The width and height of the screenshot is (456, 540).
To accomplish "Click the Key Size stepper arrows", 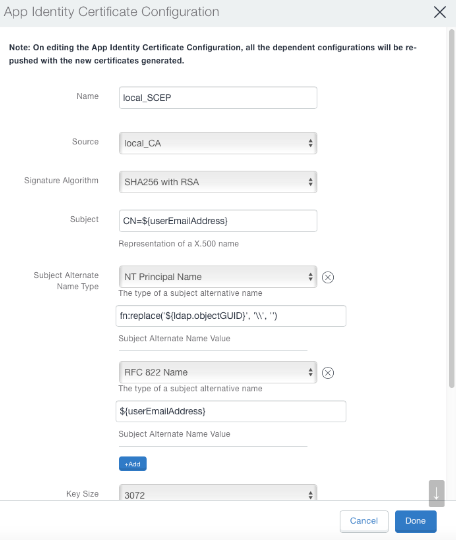I will pos(310,495).
